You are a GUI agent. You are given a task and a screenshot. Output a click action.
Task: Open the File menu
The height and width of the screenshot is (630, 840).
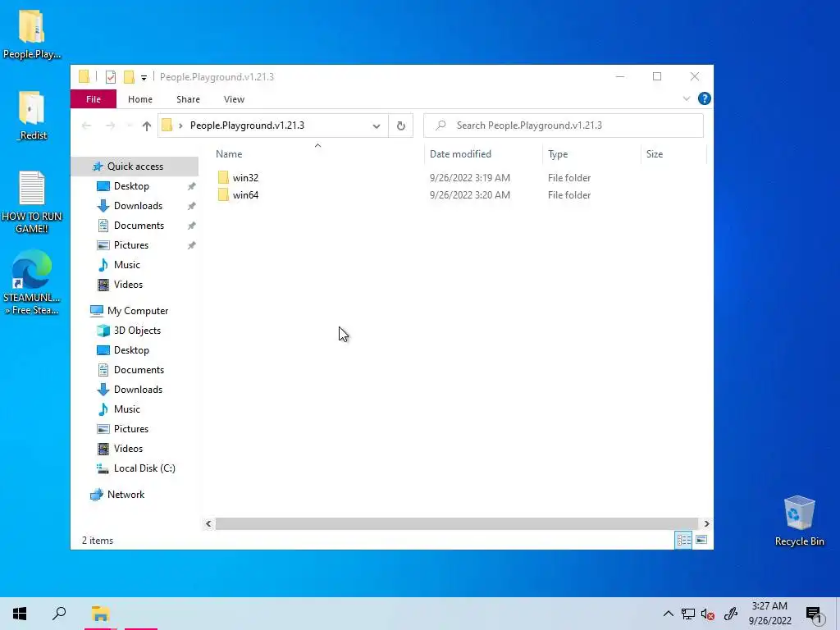coord(94,99)
